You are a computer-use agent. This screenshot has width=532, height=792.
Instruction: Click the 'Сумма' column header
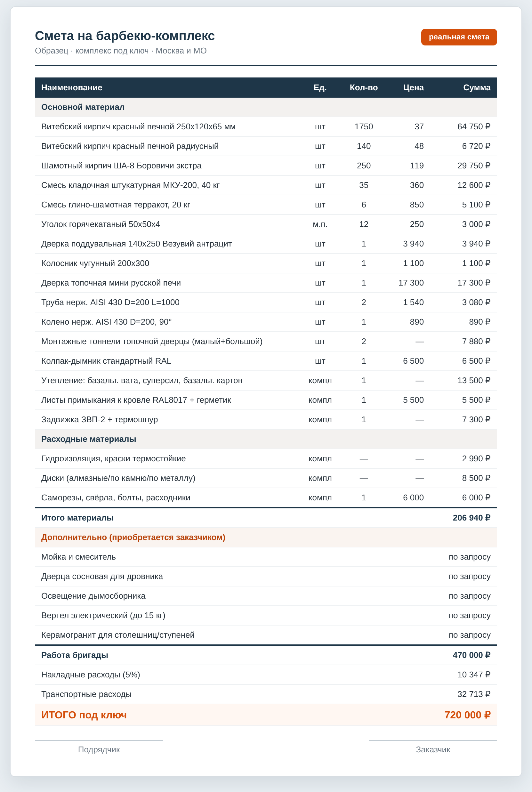point(476,87)
